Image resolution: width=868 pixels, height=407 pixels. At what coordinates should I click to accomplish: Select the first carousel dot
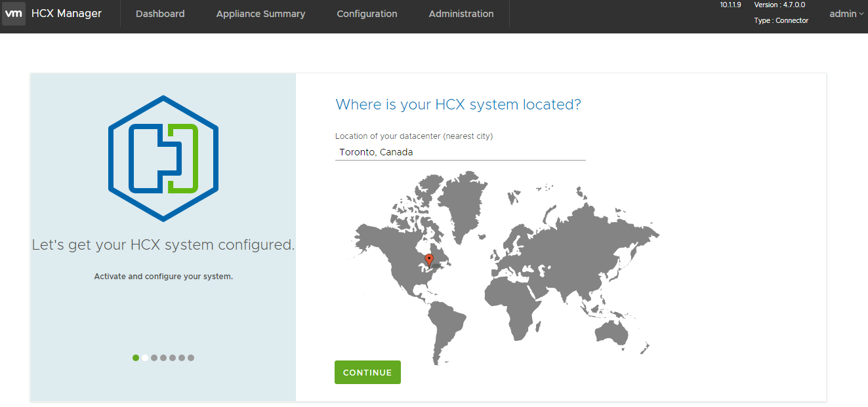point(135,357)
